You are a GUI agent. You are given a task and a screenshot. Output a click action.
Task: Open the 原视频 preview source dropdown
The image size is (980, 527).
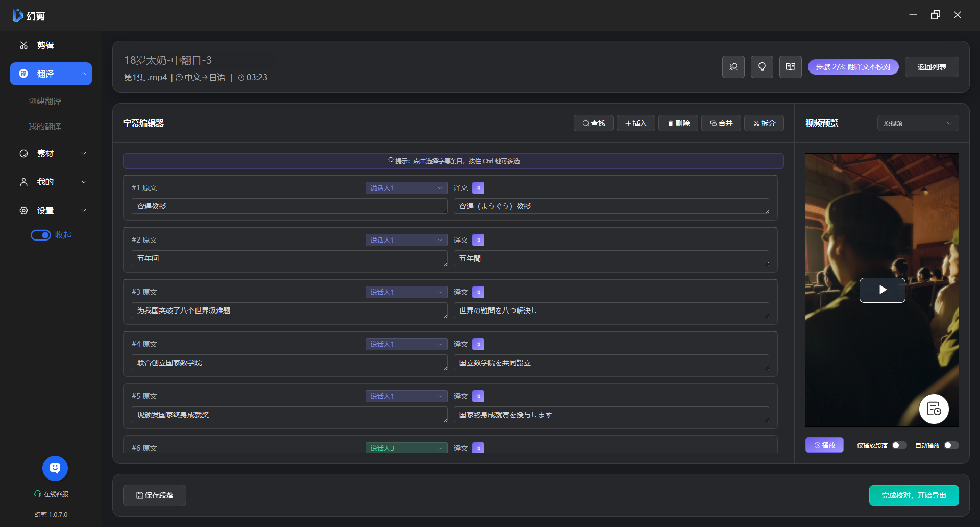coord(917,123)
